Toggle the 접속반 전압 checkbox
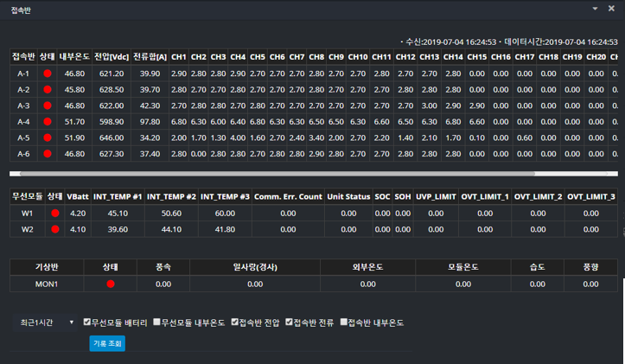The height and width of the screenshot is (364, 625). tap(235, 322)
